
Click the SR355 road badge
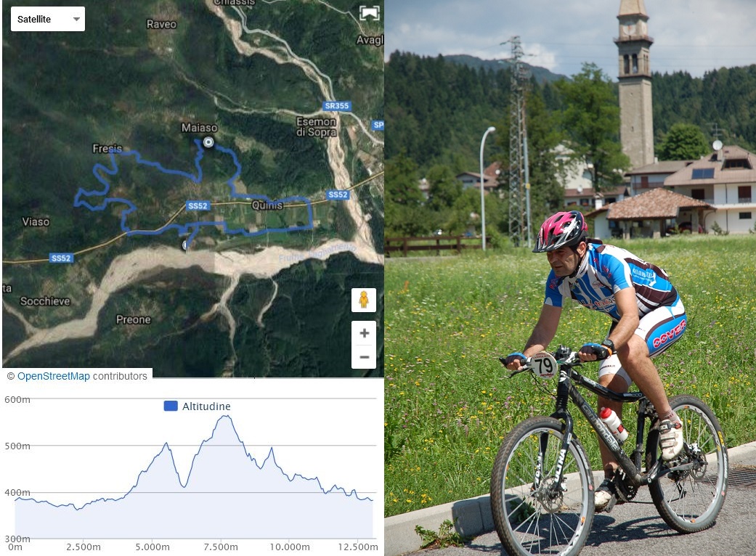[336, 106]
